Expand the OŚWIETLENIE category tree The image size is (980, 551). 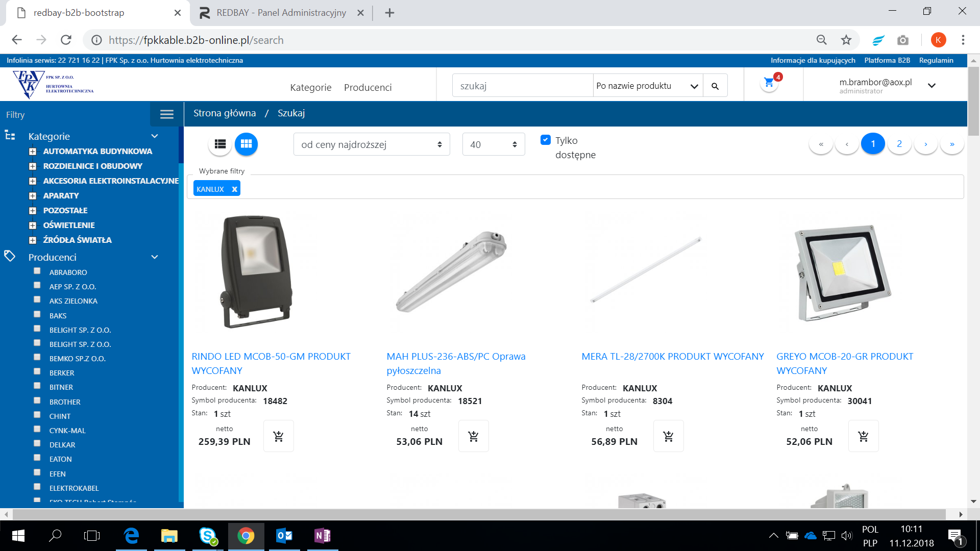click(x=33, y=226)
